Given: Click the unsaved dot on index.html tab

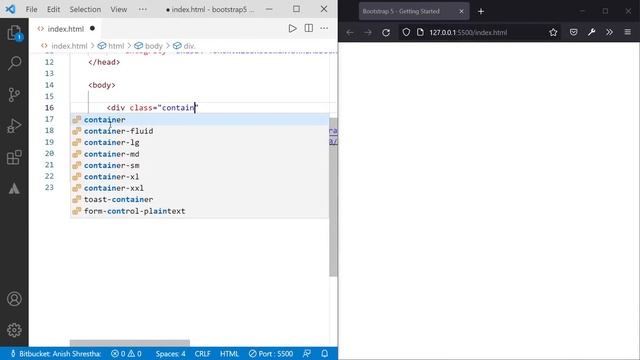Looking at the screenshot, I should click(92, 28).
